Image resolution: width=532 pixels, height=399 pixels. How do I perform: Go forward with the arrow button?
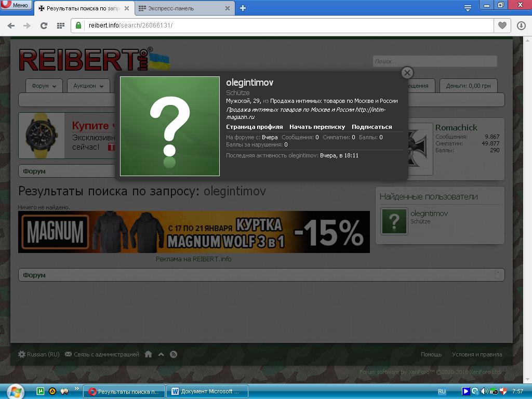(27, 25)
